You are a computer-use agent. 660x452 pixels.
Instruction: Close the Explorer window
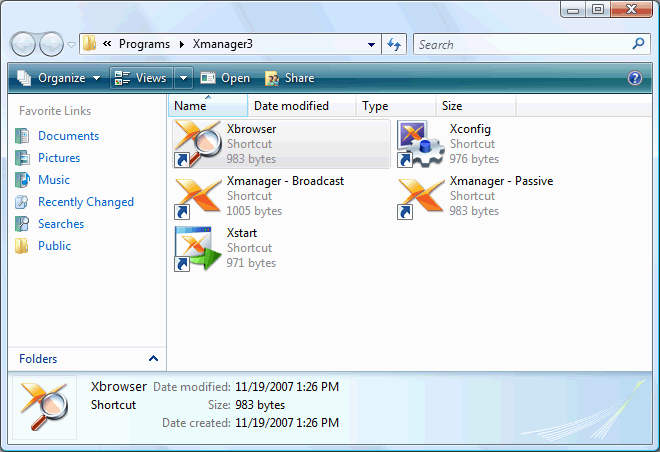coord(631,9)
